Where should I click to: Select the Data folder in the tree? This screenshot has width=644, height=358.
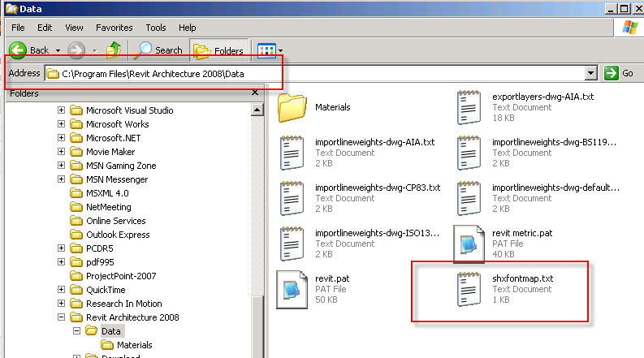[x=111, y=331]
